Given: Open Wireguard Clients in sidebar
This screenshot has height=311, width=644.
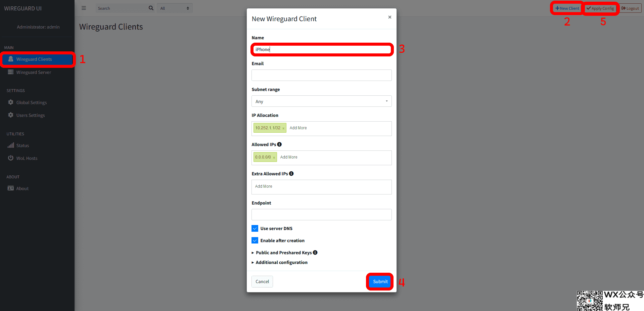Looking at the screenshot, I should pyautogui.click(x=37, y=59).
